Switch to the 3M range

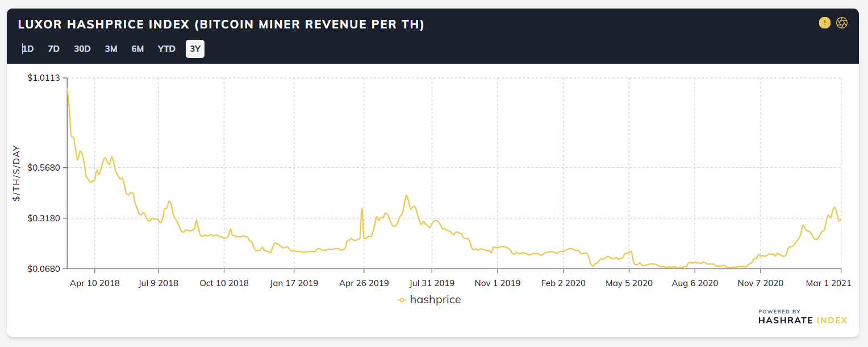(x=111, y=49)
